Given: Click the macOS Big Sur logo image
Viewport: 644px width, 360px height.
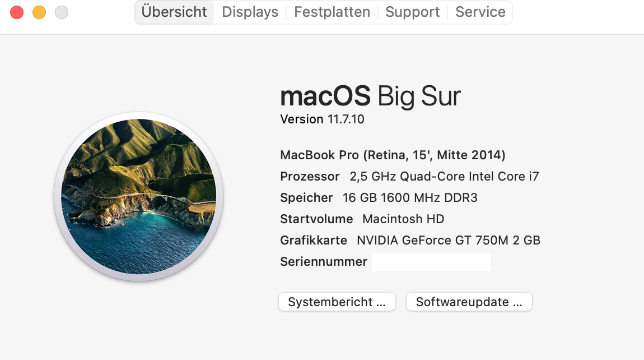Looking at the screenshot, I should tap(138, 197).
